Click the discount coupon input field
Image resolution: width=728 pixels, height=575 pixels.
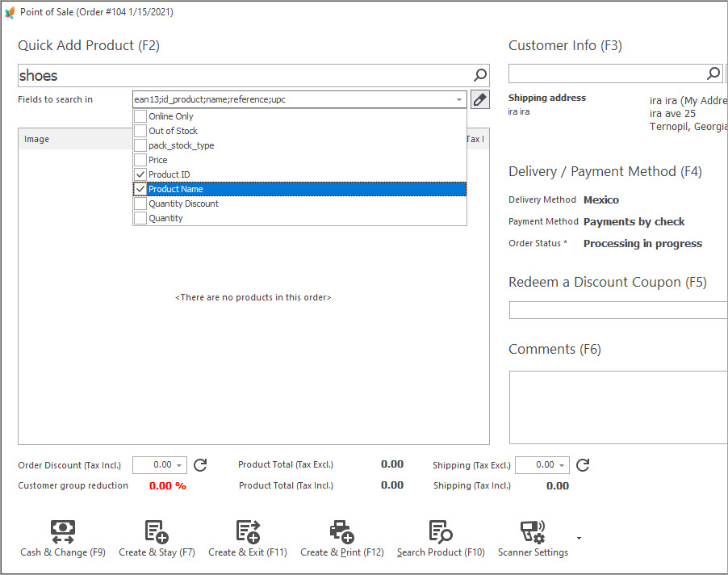(x=618, y=310)
